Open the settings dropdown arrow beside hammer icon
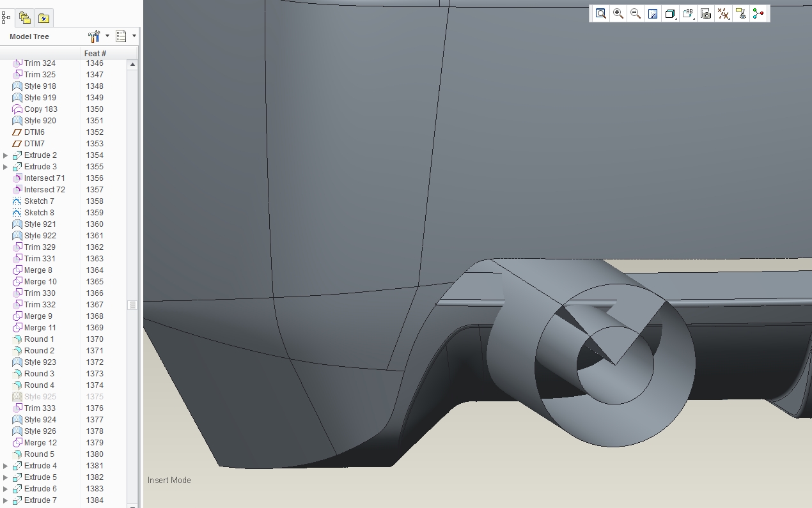 pyautogui.click(x=107, y=36)
